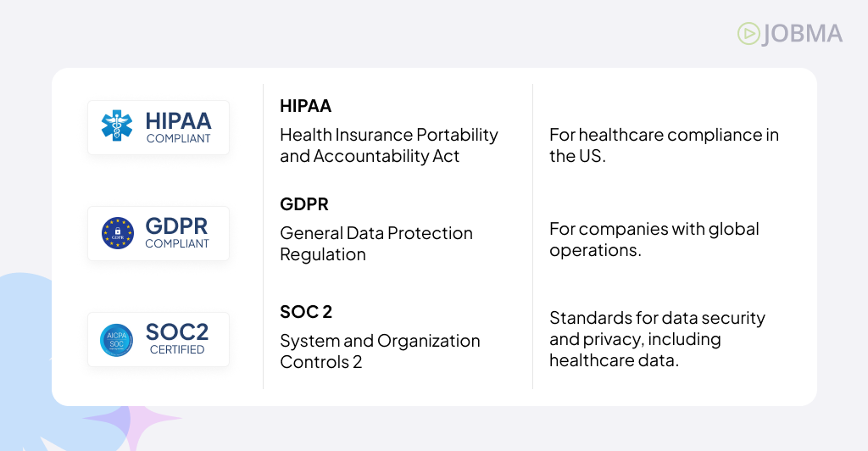868x451 pixels.
Task: Click 'Health Insurance Portability and Accountability Act' text
Action: click(x=388, y=146)
